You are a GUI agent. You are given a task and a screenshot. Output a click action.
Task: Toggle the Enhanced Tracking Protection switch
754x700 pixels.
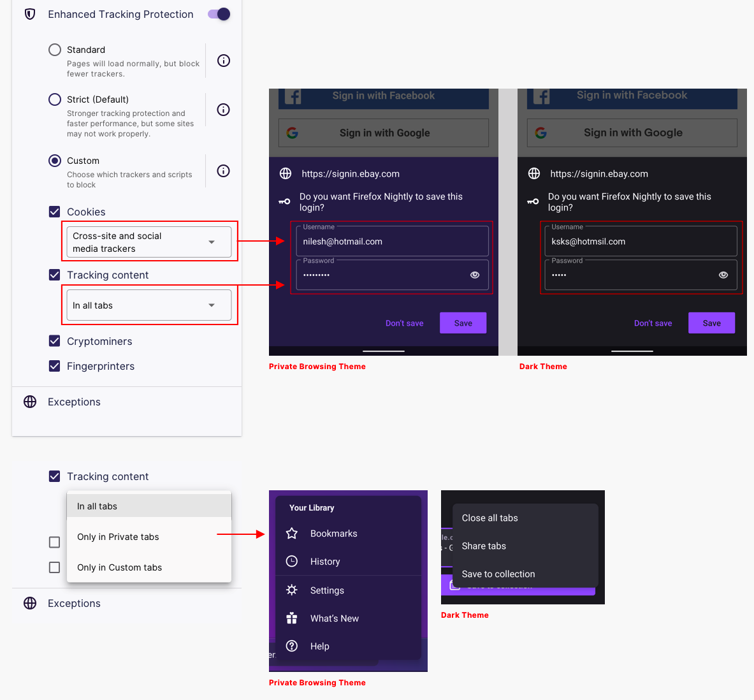[x=219, y=14]
